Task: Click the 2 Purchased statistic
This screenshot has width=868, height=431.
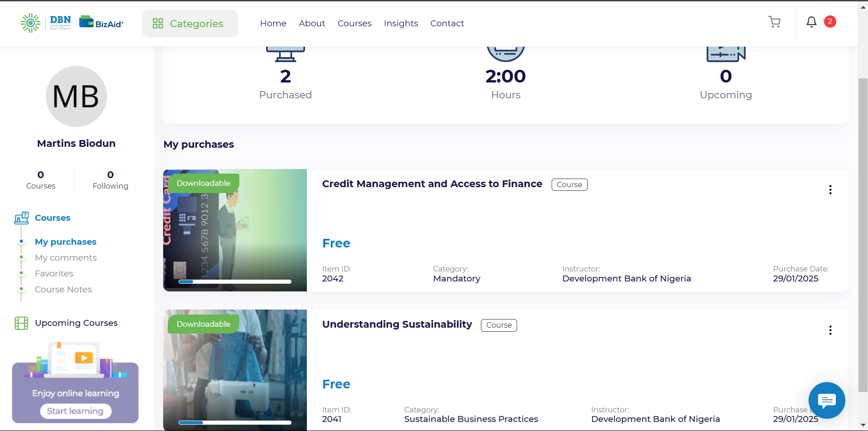Action: click(x=286, y=84)
